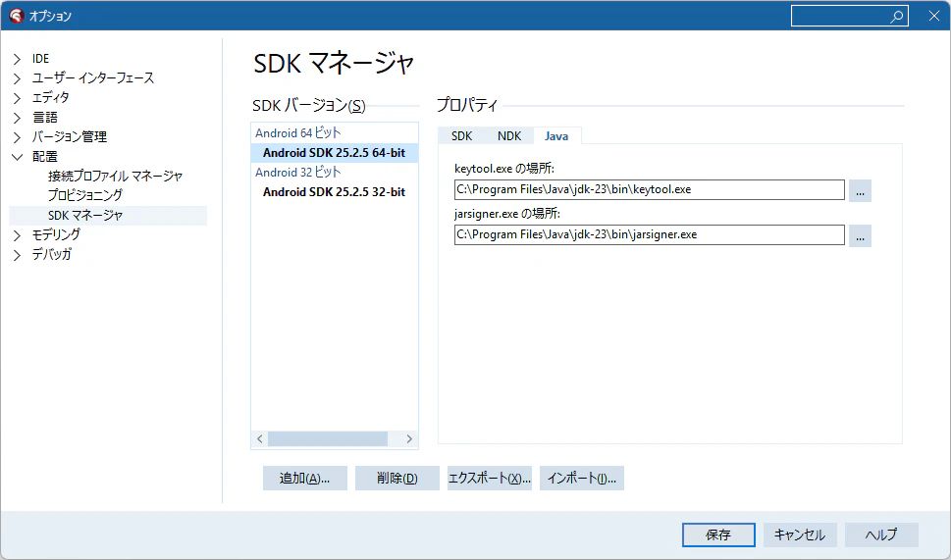
Task: Expand the バージョン管理 tree node
Action: [18, 137]
